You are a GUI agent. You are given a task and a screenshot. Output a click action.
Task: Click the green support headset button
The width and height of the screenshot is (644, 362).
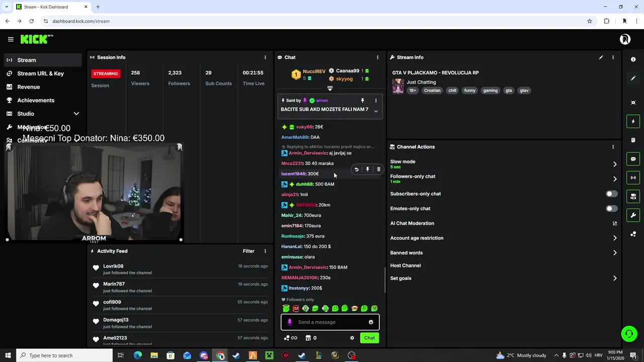pos(628,333)
